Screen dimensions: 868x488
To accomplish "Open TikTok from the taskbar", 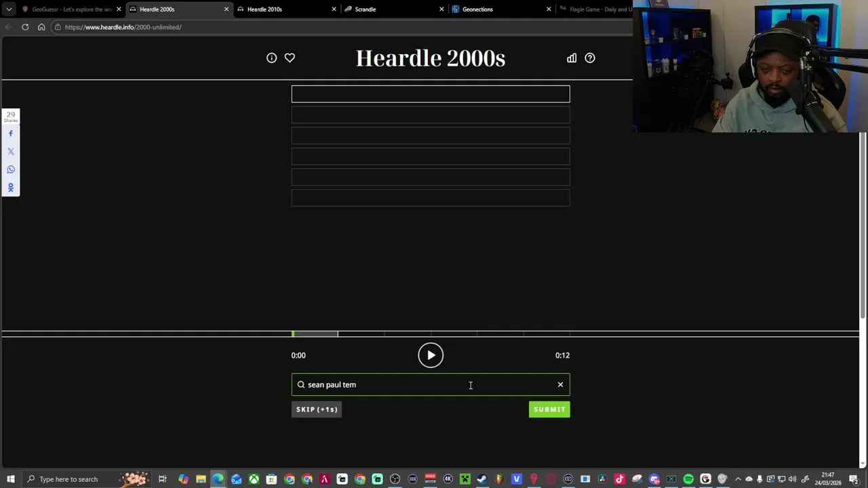I will 619,479.
